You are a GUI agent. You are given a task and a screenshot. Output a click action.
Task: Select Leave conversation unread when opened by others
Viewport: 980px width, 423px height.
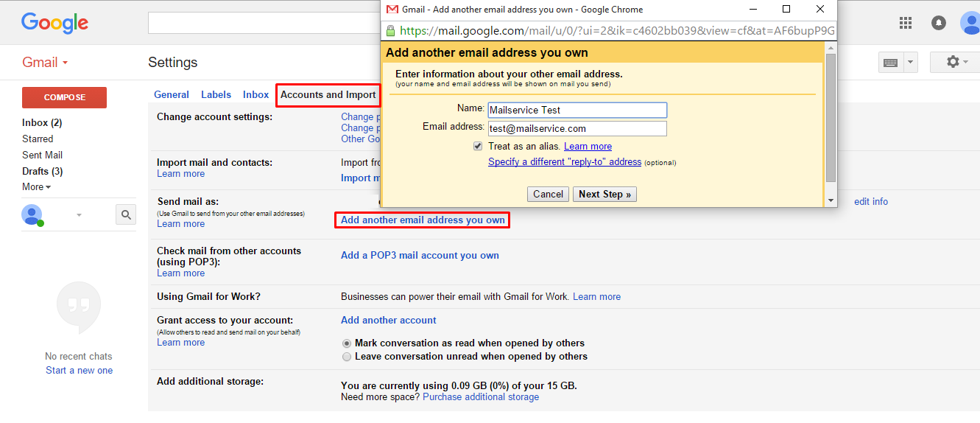347,357
